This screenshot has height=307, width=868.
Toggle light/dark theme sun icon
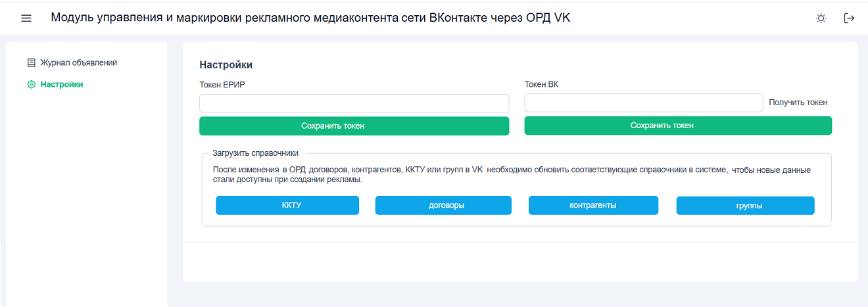click(x=821, y=18)
